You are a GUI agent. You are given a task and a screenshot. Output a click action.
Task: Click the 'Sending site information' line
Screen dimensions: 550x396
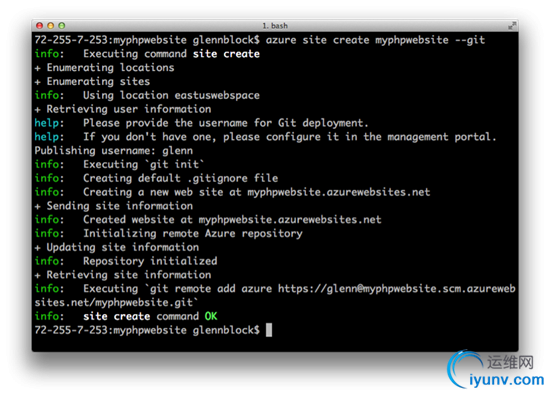[114, 206]
